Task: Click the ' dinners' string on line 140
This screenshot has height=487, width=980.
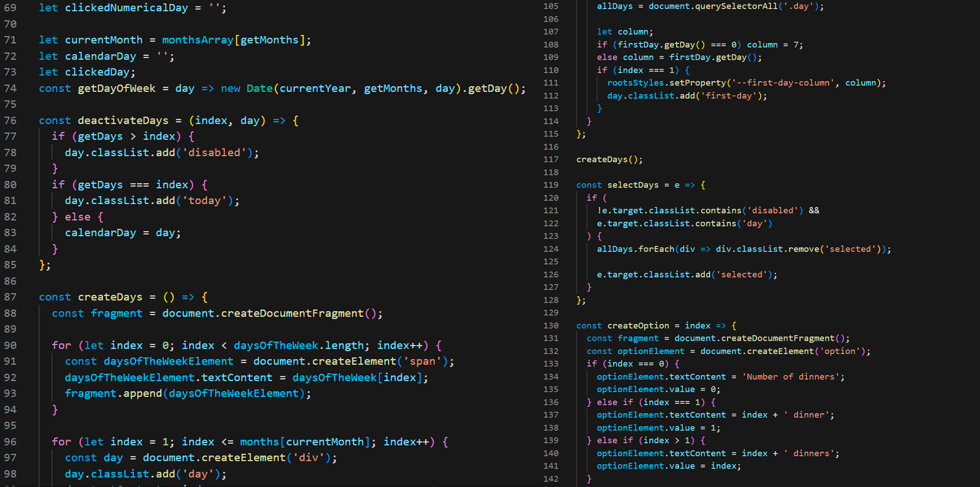Action: tap(809, 453)
